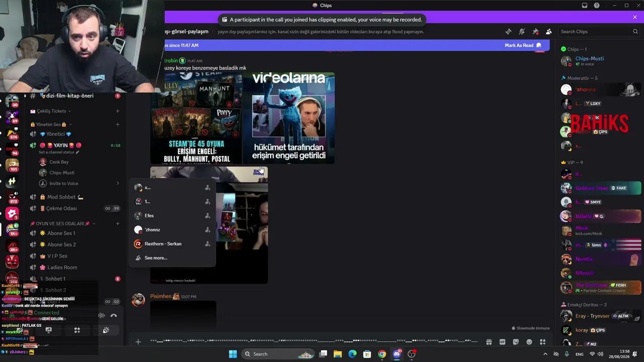Collapse the OYUN VE SES ODALARI category
The width and height of the screenshot is (644, 362).
63,224
